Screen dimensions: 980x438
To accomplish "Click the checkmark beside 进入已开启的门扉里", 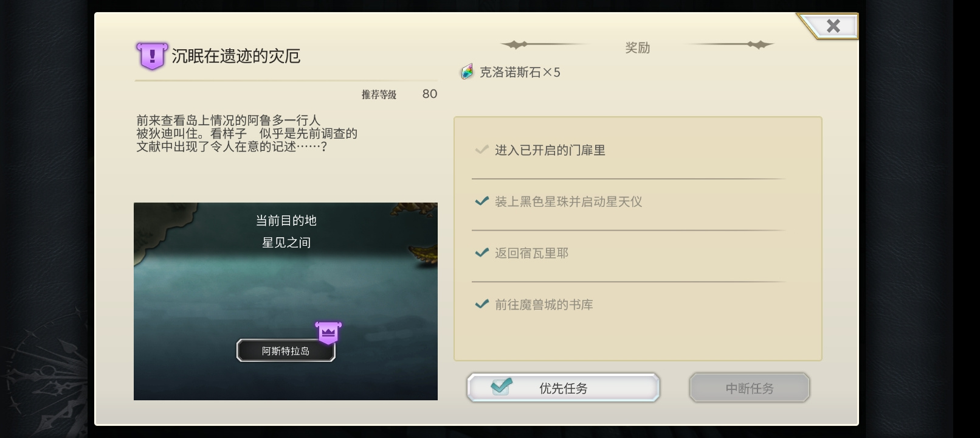I will (482, 149).
